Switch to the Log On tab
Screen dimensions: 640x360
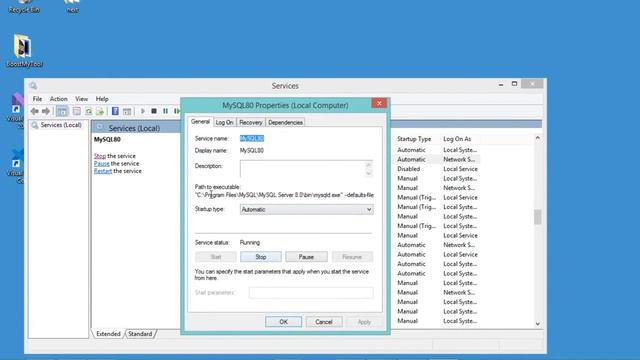224,122
